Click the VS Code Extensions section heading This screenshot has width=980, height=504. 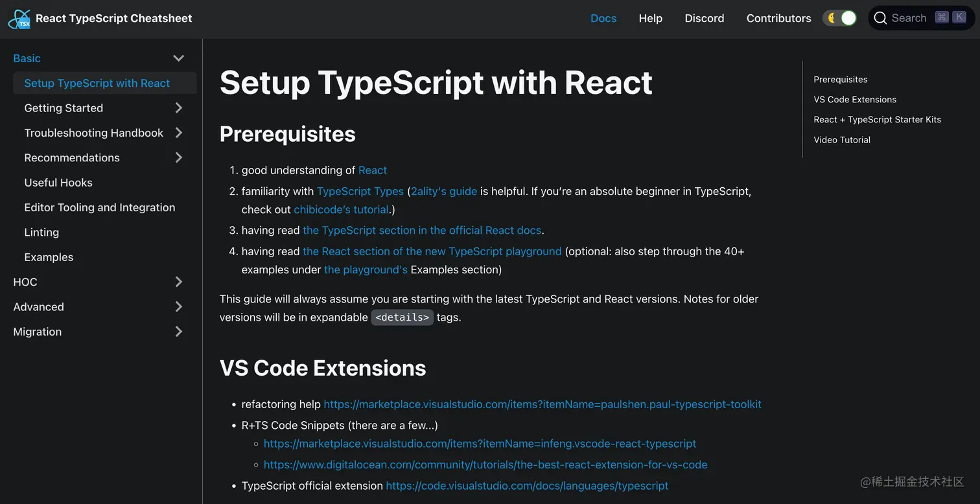pos(323,368)
